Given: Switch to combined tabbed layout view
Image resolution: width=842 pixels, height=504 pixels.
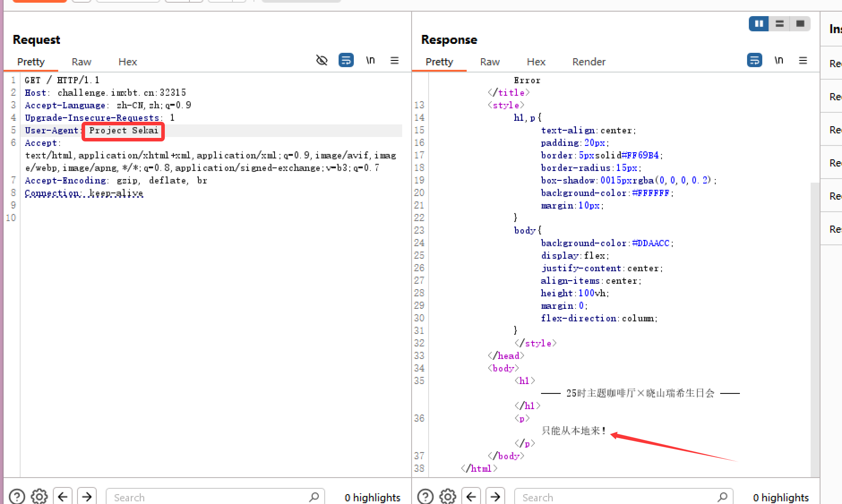Looking at the screenshot, I should 800,24.
